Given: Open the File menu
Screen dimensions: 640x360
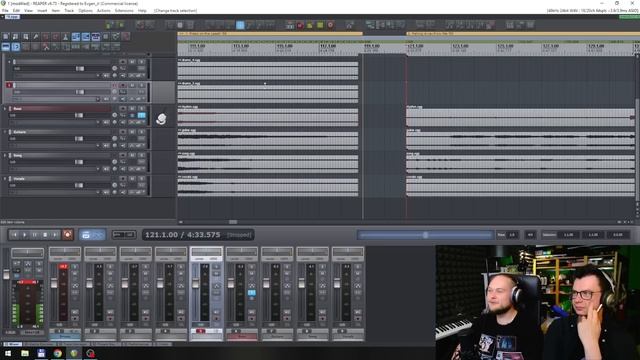Looking at the screenshot, I should [x=5, y=11].
